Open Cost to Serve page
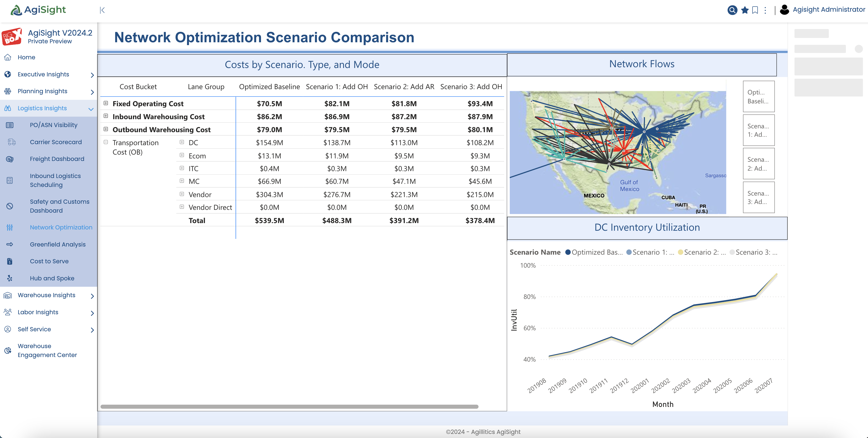The width and height of the screenshot is (868, 438). point(49,261)
